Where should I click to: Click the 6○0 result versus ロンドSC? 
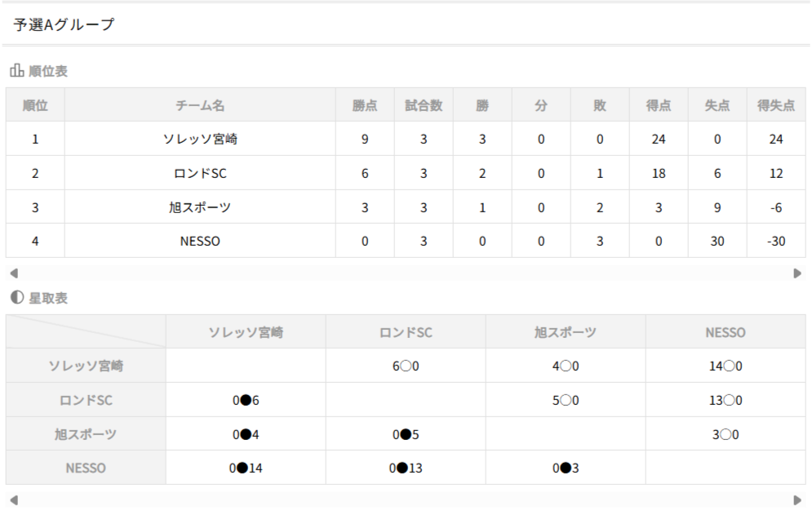(x=405, y=366)
